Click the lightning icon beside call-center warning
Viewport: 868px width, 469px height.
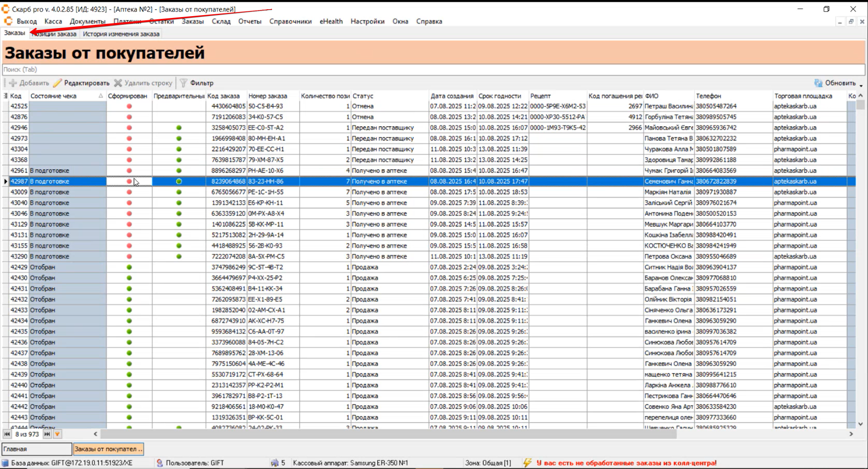tap(528, 463)
